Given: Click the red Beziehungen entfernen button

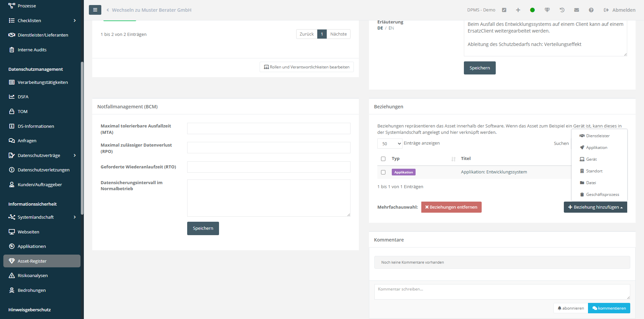Looking at the screenshot, I should (451, 207).
